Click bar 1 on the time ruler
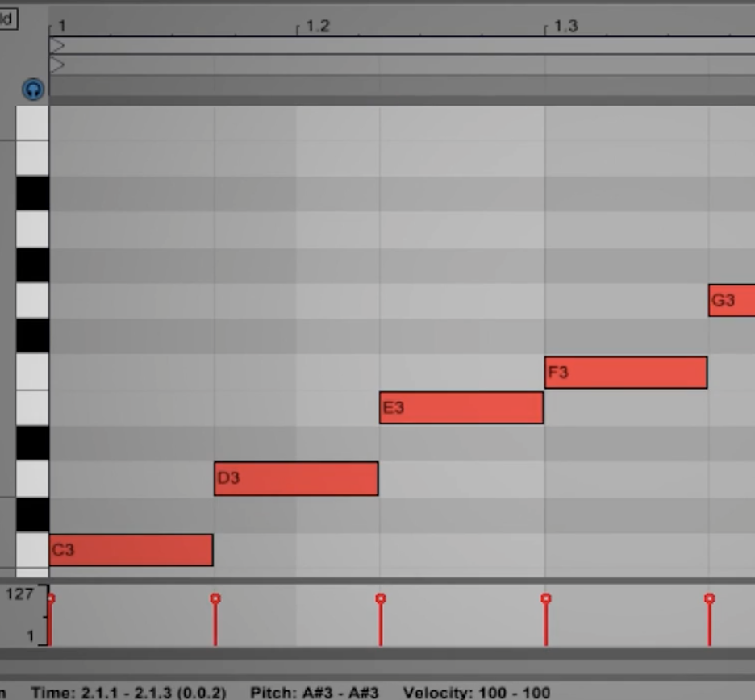This screenshot has width=755, height=700. pyautogui.click(x=61, y=26)
